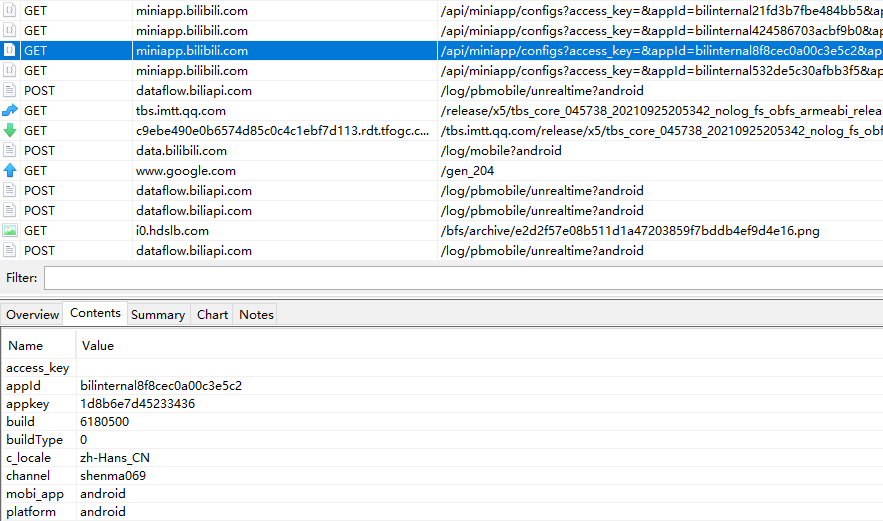The image size is (883, 521).
Task: Select the www.google.com host cell
Action: coord(186,171)
